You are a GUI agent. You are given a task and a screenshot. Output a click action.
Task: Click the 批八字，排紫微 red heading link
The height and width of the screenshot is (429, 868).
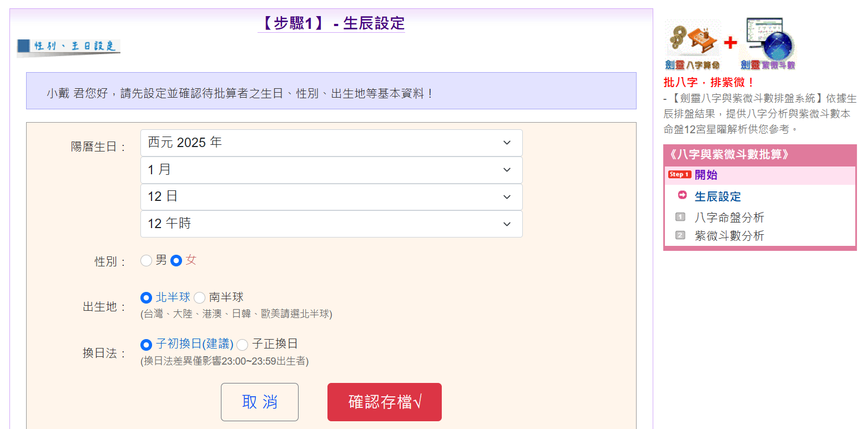pos(710,82)
